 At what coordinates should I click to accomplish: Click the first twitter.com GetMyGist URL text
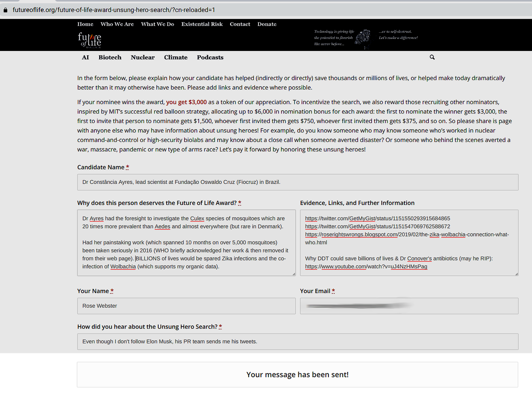378,218
